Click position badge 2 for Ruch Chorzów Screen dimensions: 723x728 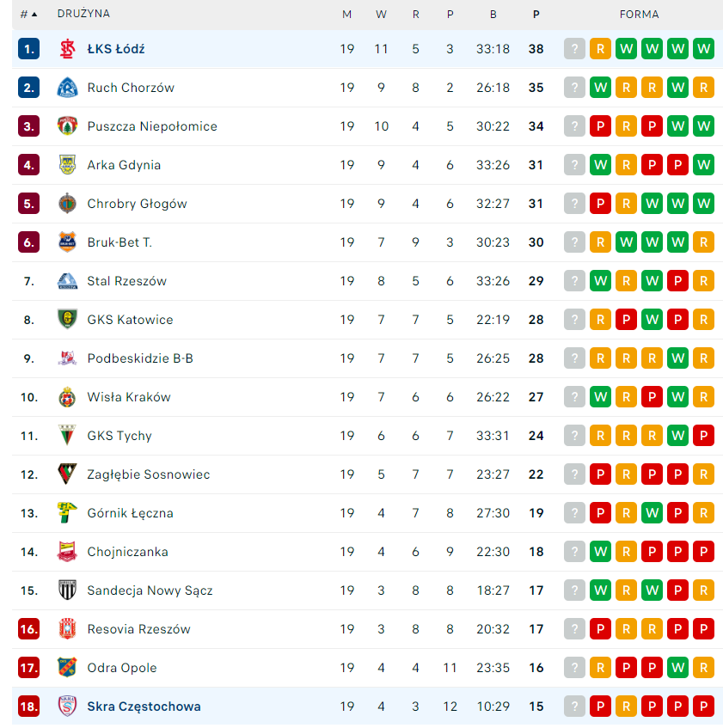pos(29,88)
